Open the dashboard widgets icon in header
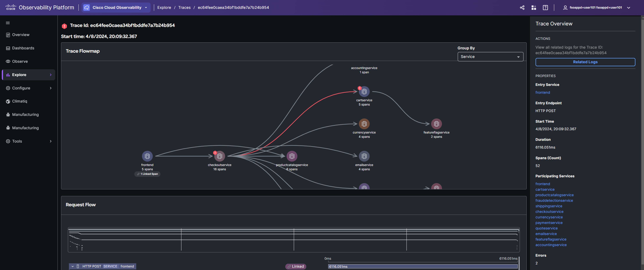Viewport: 644px width, 270px height. click(x=533, y=7)
